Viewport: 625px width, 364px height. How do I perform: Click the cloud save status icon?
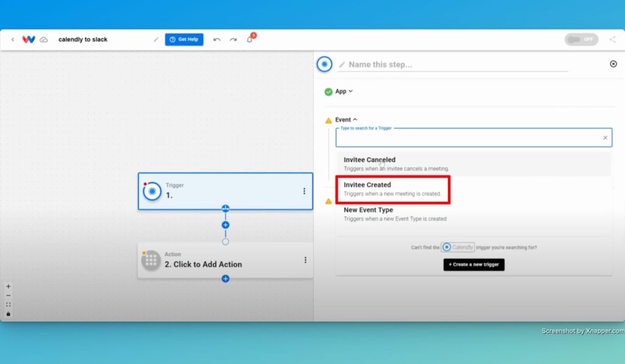pyautogui.click(x=44, y=40)
